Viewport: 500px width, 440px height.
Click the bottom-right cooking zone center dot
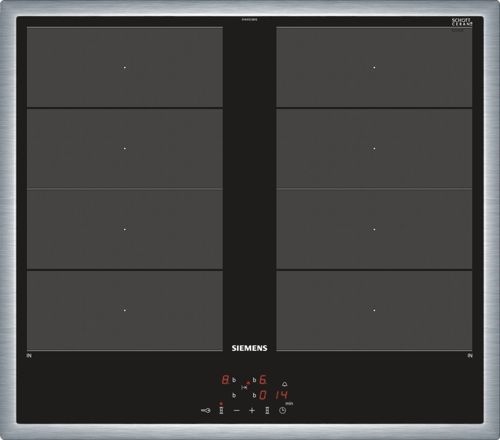(x=374, y=310)
